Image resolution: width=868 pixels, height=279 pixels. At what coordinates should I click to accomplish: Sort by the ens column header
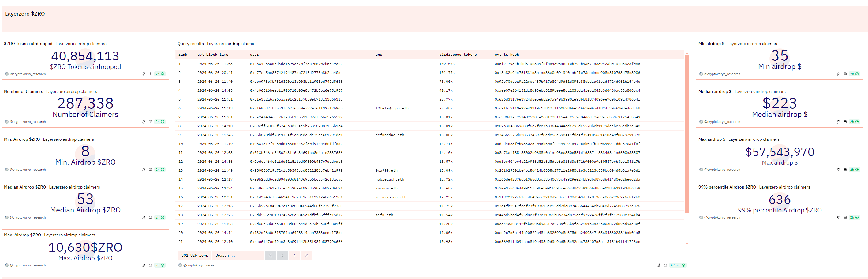pyautogui.click(x=379, y=55)
